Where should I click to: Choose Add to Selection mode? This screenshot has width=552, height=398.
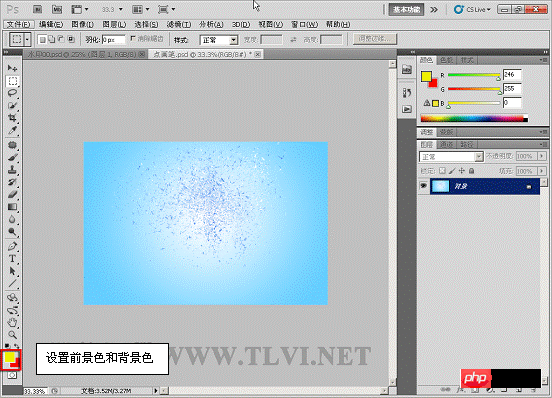[52, 39]
